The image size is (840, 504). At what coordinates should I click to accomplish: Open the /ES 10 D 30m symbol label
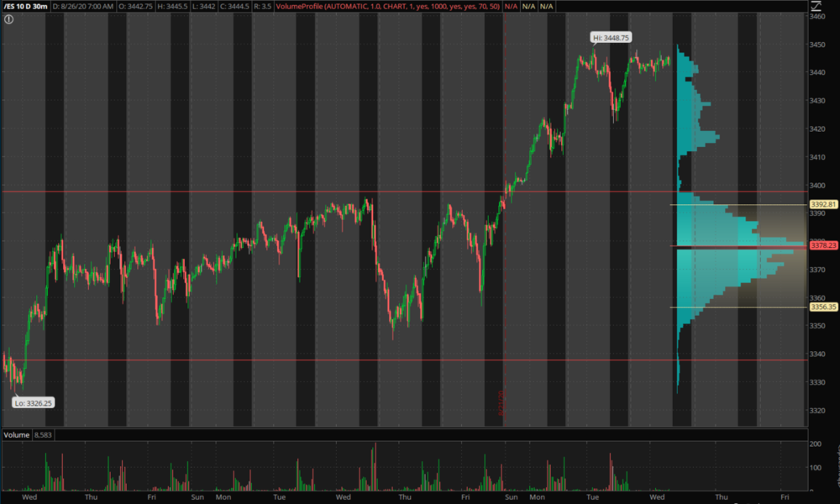23,7
